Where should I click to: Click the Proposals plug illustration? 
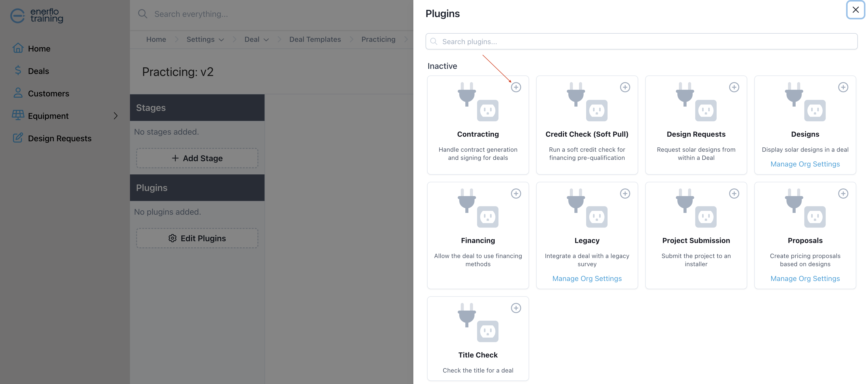pyautogui.click(x=805, y=208)
